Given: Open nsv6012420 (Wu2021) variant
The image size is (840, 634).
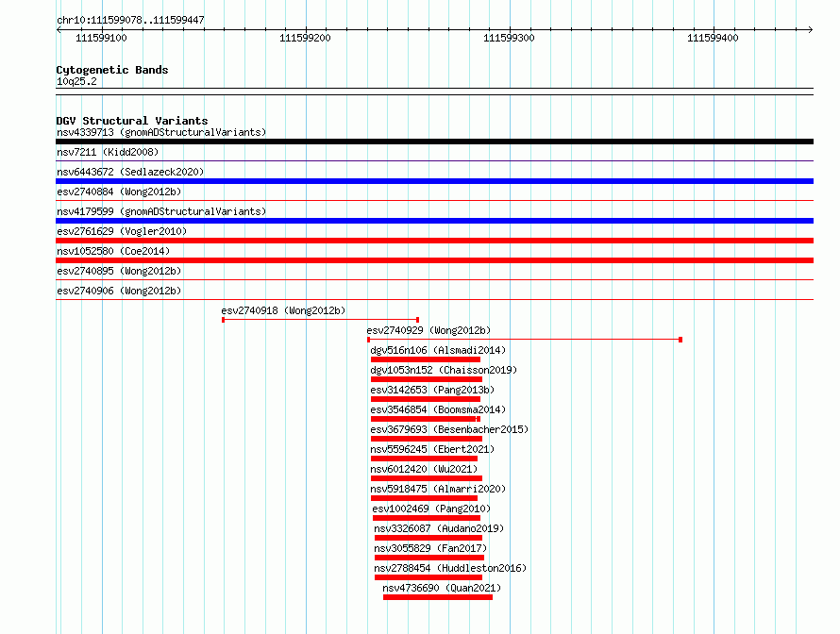Looking at the screenshot, I should tap(424, 469).
